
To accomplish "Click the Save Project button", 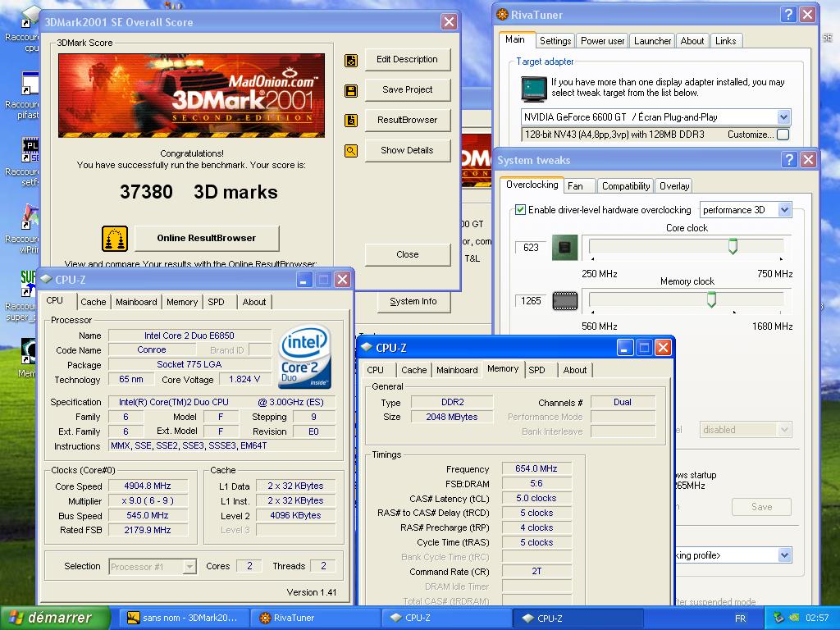I will [407, 89].
